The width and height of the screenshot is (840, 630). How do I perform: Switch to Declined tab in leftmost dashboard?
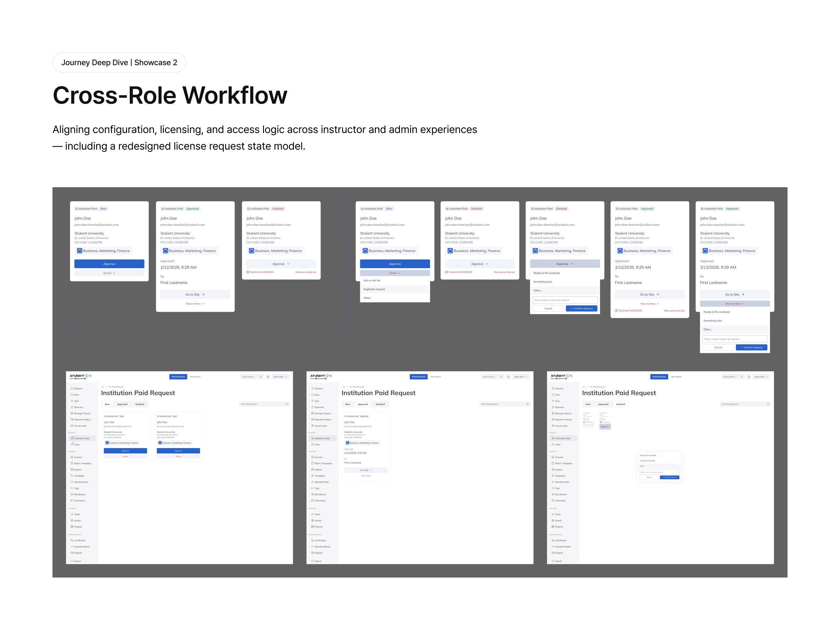click(140, 404)
